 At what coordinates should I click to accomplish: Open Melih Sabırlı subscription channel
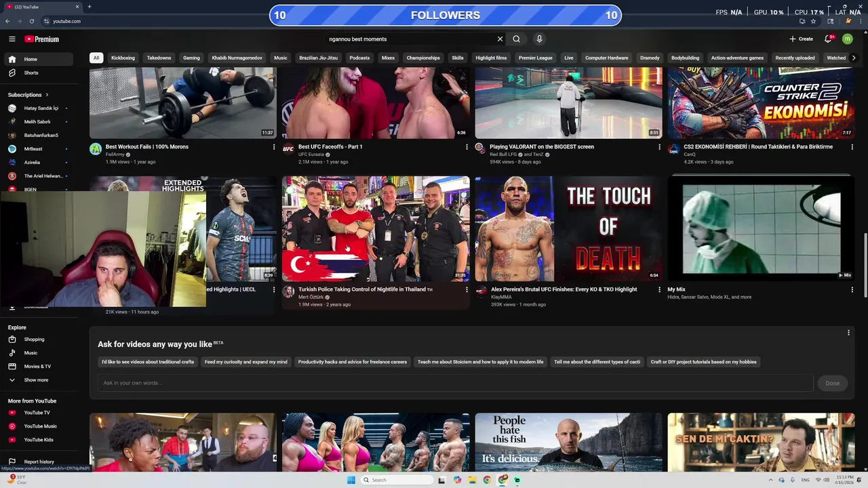point(39,122)
